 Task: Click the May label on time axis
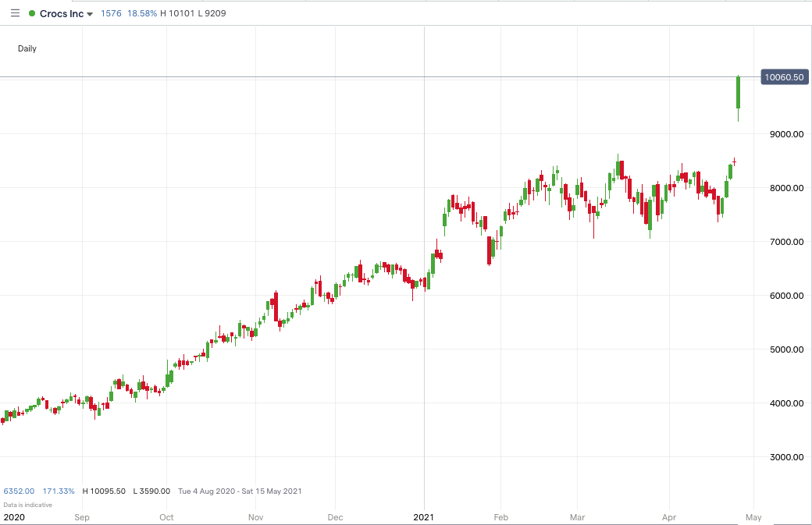753,517
